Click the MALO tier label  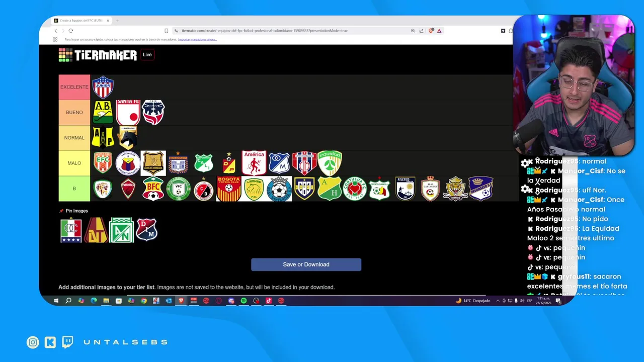click(74, 163)
